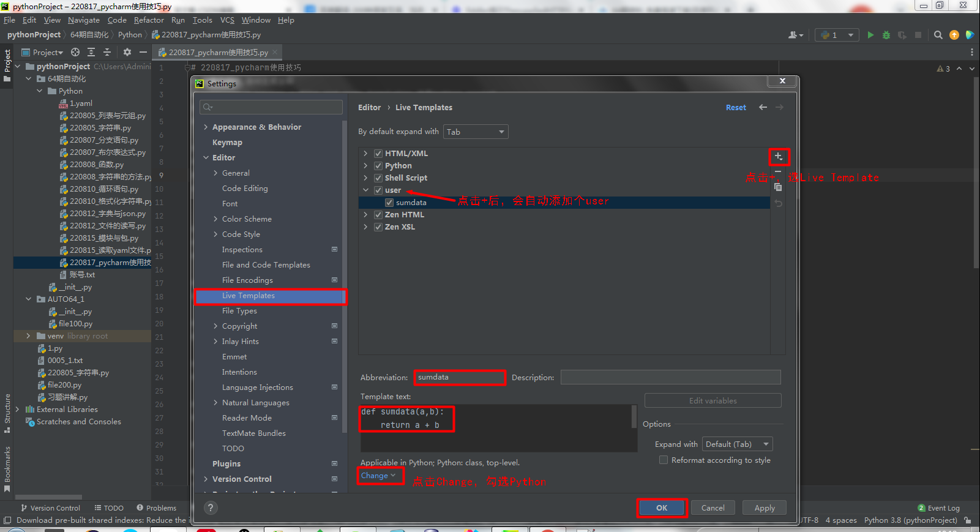980x532 pixels.
Task: Open the Navigate menu
Action: (84, 20)
